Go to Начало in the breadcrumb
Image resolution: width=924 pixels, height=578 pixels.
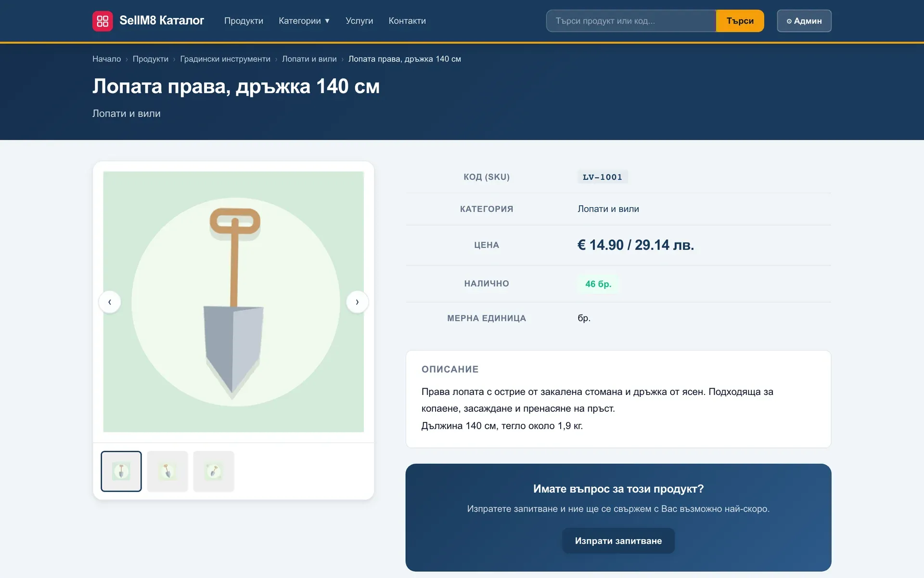(x=106, y=59)
